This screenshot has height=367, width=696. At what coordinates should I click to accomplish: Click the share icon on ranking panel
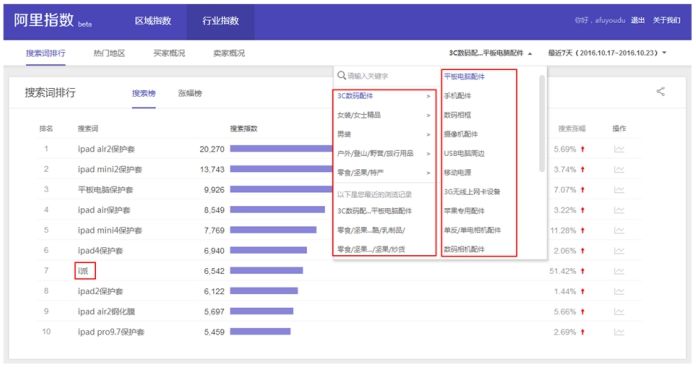click(x=660, y=92)
